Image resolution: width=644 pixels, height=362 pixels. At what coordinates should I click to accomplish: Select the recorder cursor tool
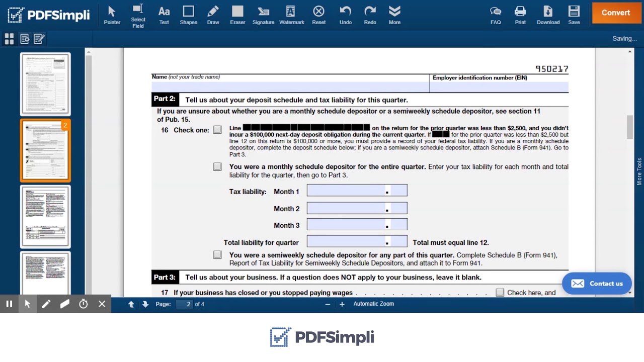[x=28, y=304]
